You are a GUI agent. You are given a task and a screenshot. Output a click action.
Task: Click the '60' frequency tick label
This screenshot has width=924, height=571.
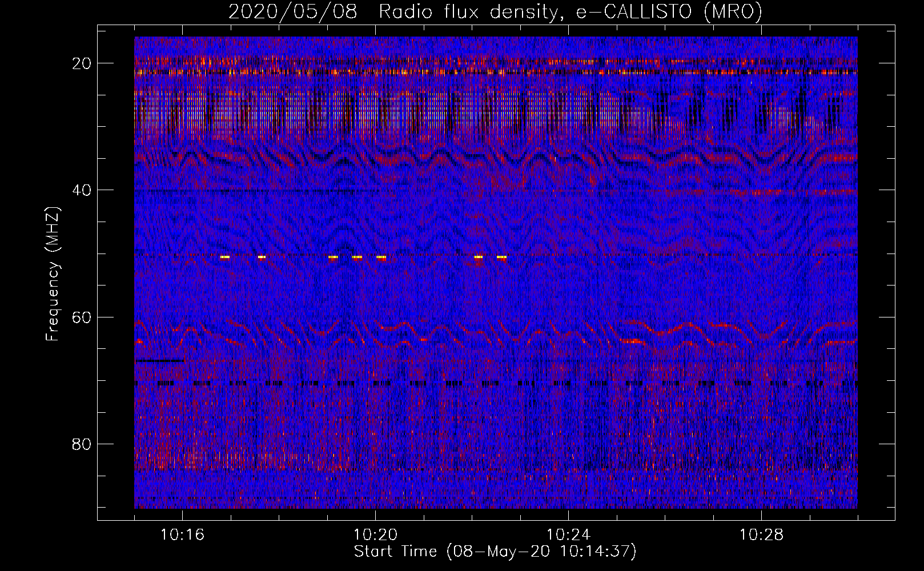[82, 317]
